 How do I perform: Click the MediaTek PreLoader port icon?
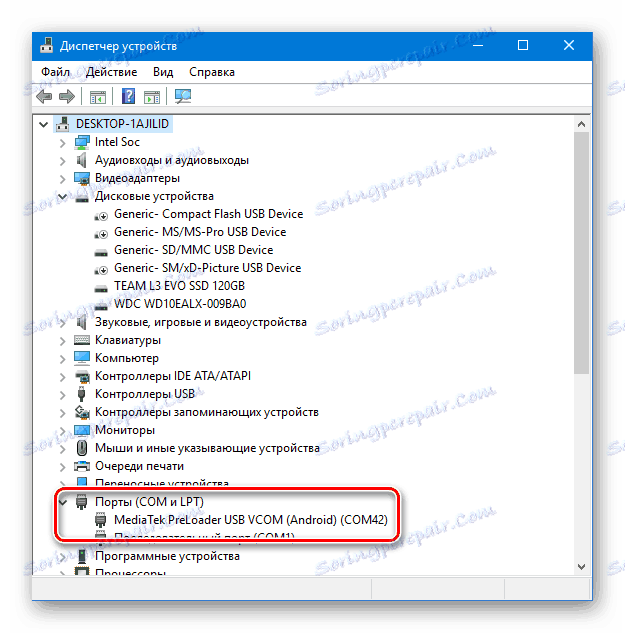[101, 520]
